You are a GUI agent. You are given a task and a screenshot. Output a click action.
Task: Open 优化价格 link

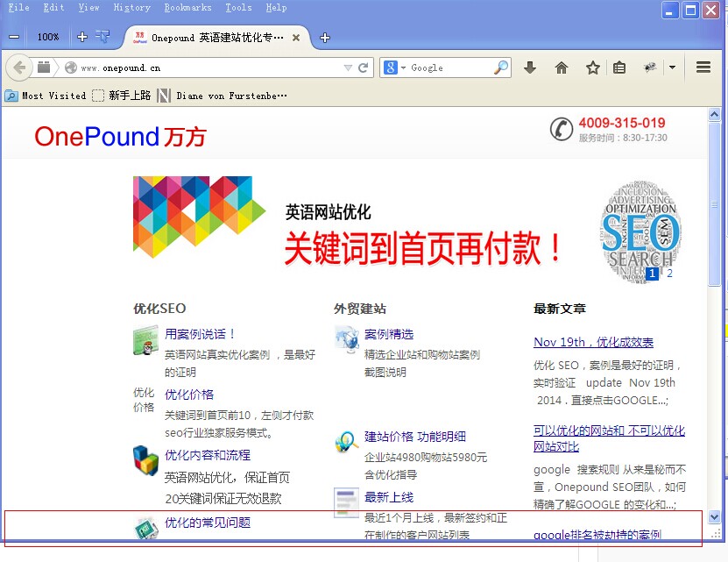point(189,395)
